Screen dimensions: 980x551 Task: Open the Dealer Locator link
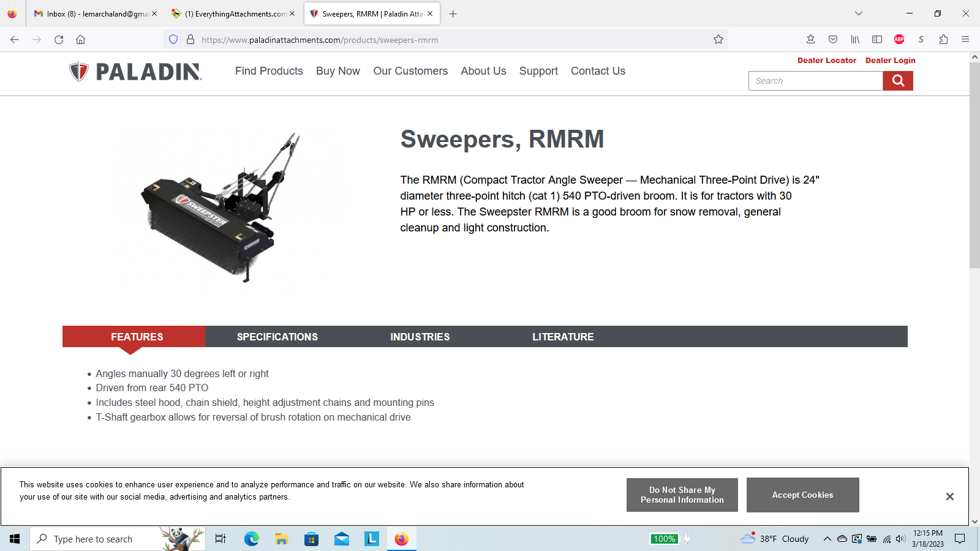tap(826, 61)
